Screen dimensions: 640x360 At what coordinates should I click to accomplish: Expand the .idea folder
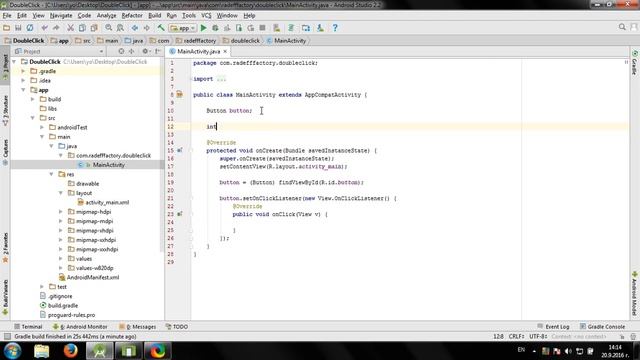23,80
